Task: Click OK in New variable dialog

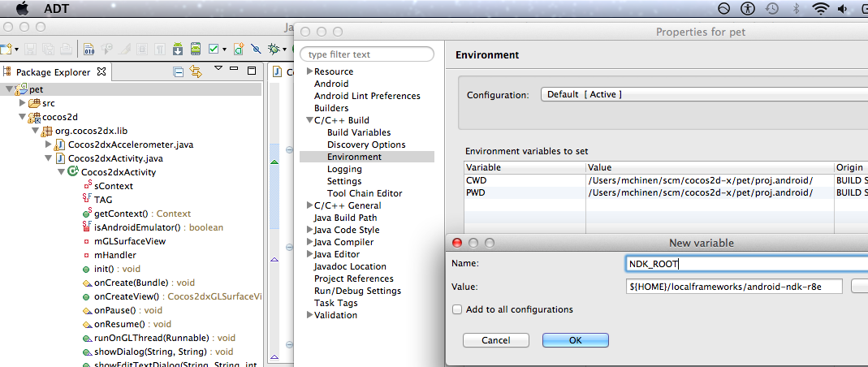Action: pos(576,340)
